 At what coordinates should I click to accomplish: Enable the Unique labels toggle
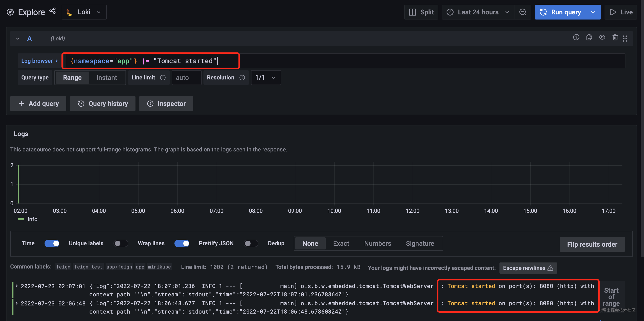pos(121,243)
